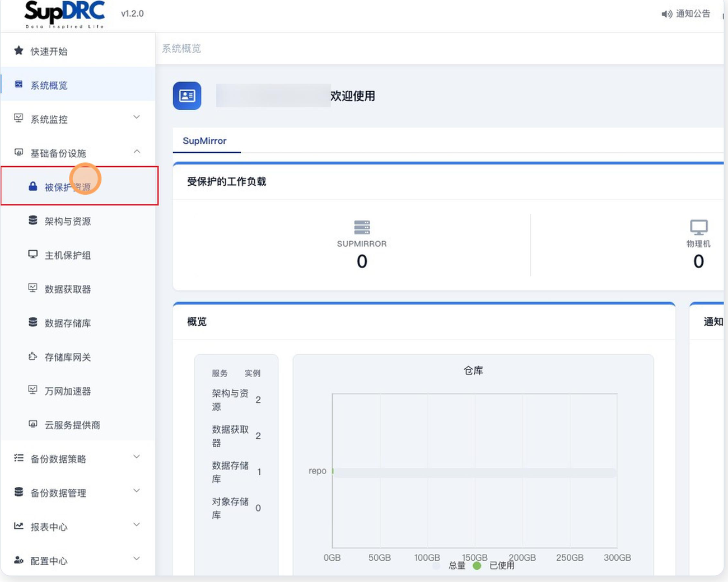Click the monitor icon beside 系统监控
Image resolution: width=728 pixels, height=582 pixels.
coord(18,118)
